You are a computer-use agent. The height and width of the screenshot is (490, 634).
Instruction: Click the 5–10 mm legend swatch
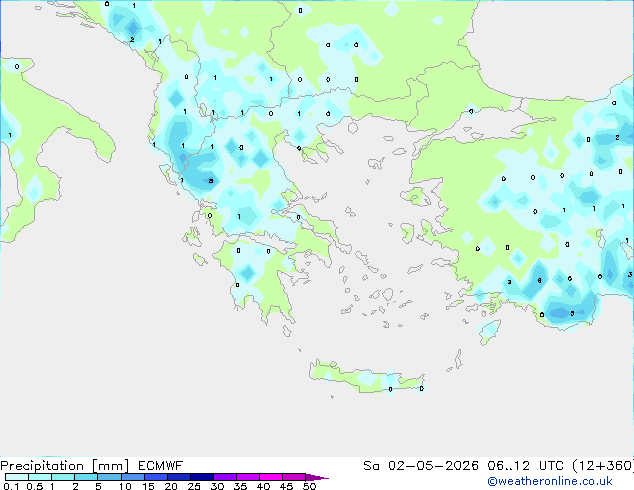click(x=109, y=477)
